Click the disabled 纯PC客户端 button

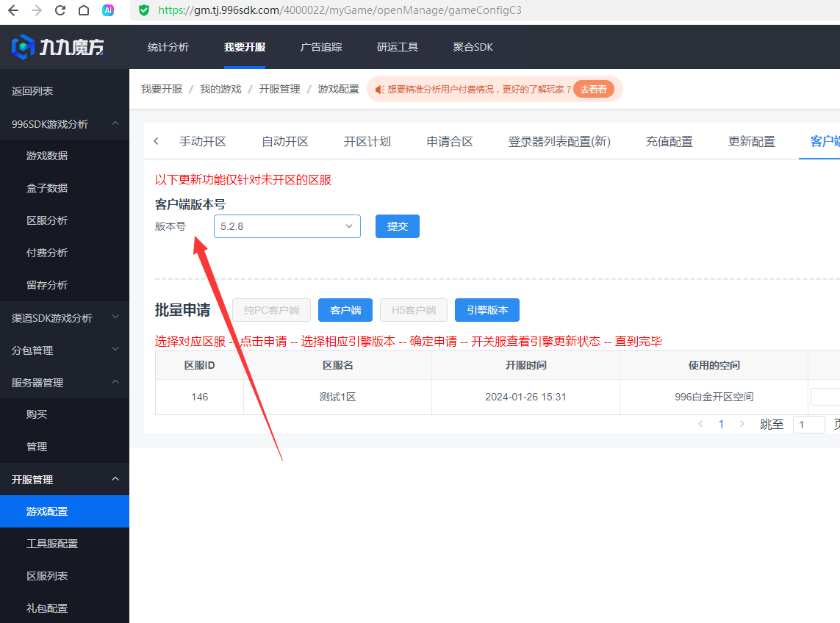pos(272,310)
